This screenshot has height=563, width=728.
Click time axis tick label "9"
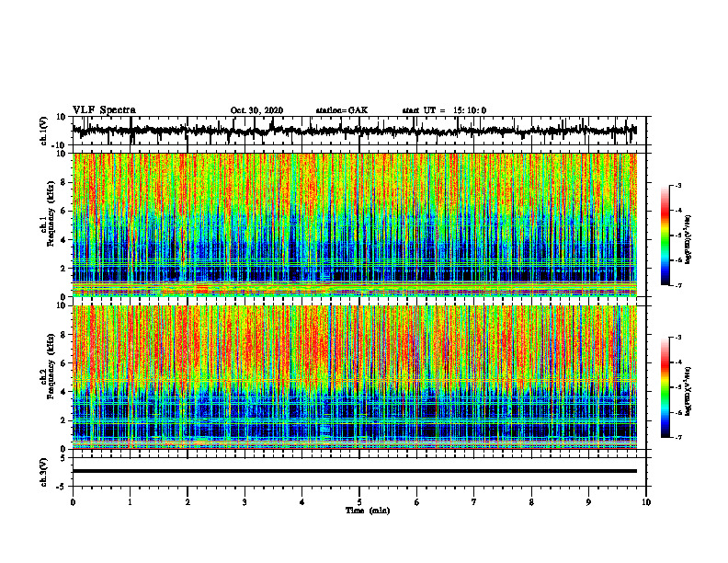[588, 502]
